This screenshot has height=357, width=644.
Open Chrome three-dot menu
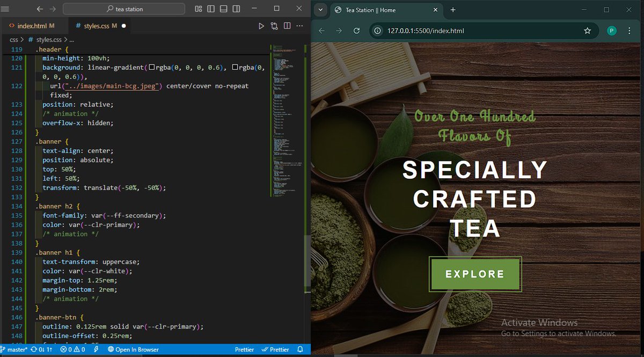(x=630, y=31)
